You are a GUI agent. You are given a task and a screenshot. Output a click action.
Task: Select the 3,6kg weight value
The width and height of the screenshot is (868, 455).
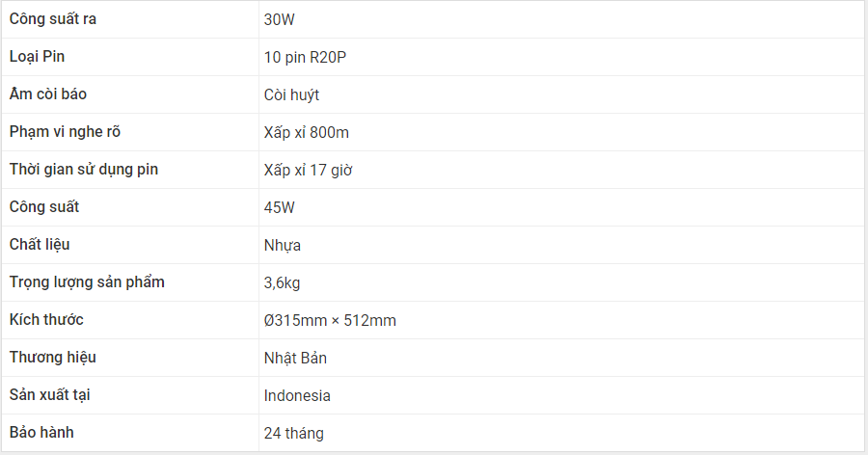[282, 282]
